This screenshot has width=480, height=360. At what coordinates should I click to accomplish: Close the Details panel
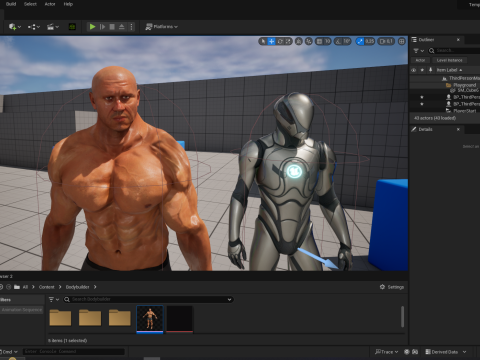[458, 129]
